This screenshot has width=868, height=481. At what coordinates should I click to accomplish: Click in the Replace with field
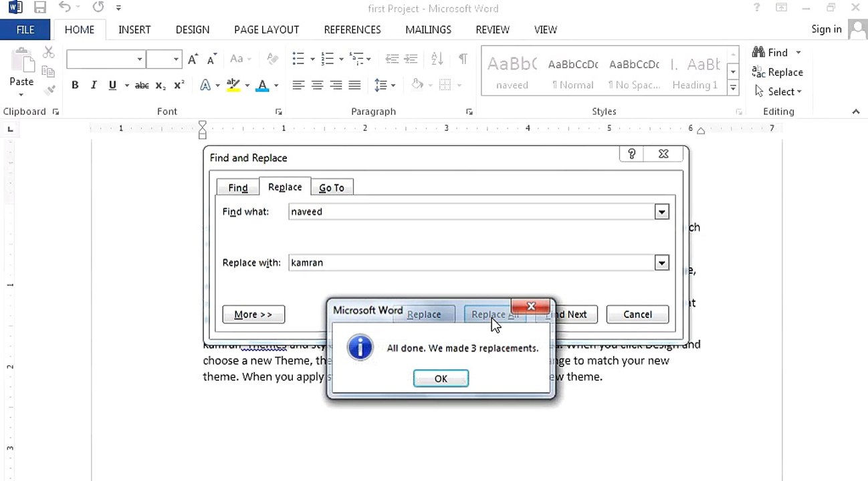479,263
